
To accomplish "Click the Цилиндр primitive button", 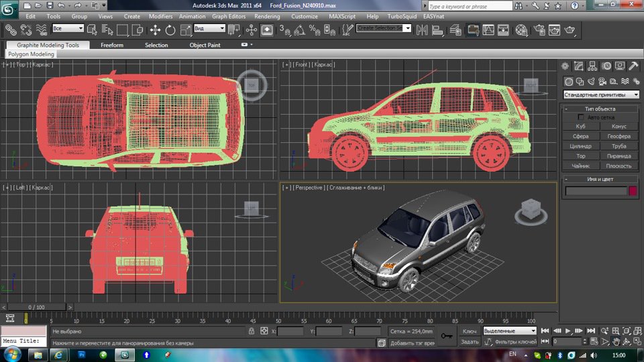I will point(581,146).
